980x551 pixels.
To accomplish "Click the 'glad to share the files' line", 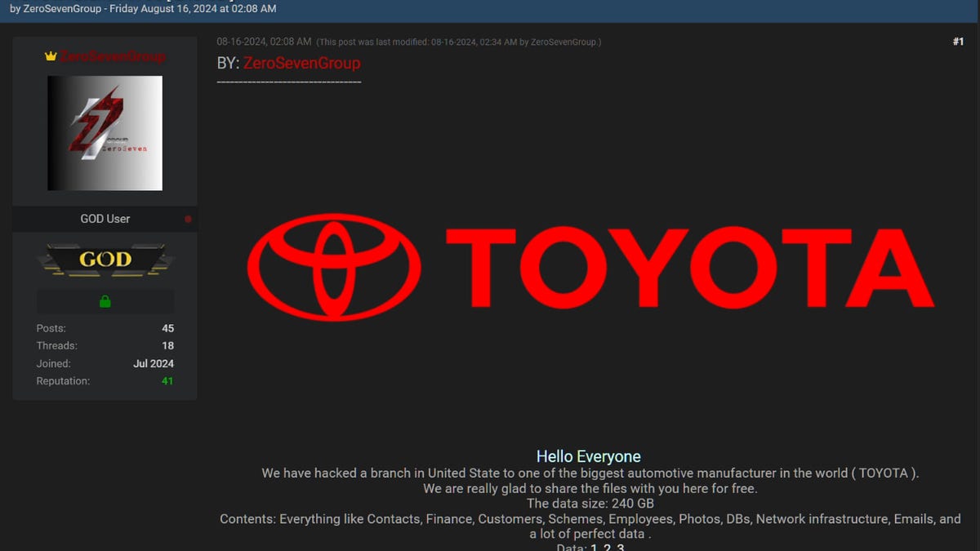I will click(x=590, y=488).
